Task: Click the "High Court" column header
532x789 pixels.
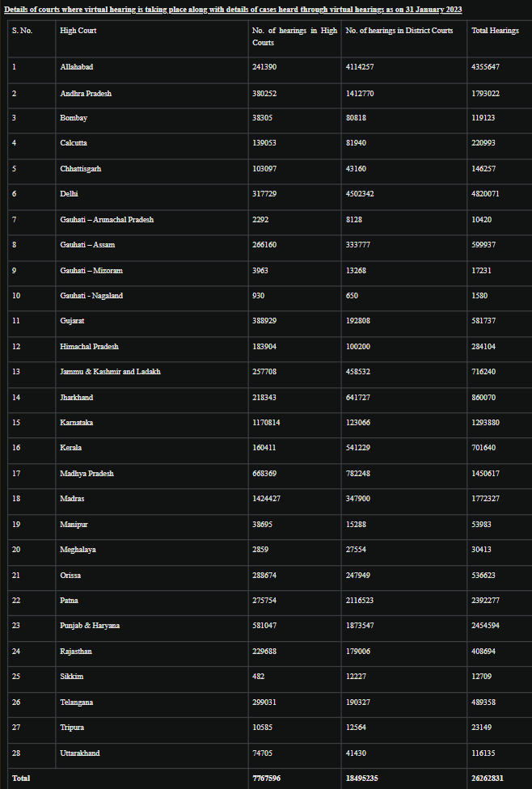Action: tap(78, 31)
